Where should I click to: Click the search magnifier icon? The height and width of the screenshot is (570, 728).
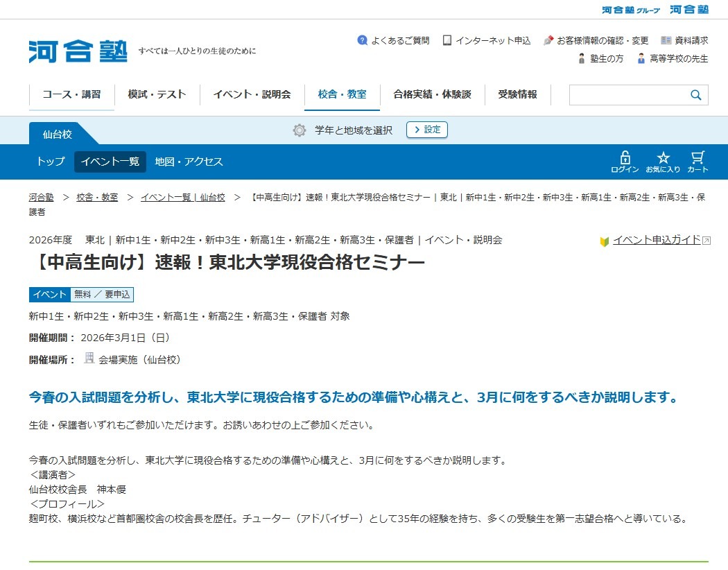695,95
